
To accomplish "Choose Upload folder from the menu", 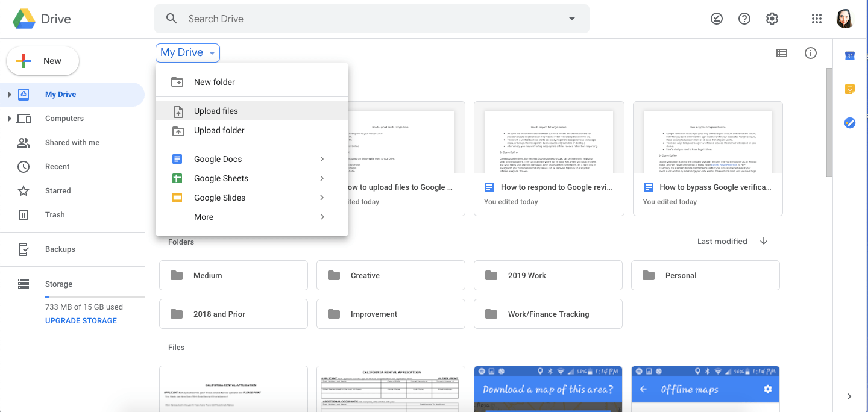I will 252,130.
